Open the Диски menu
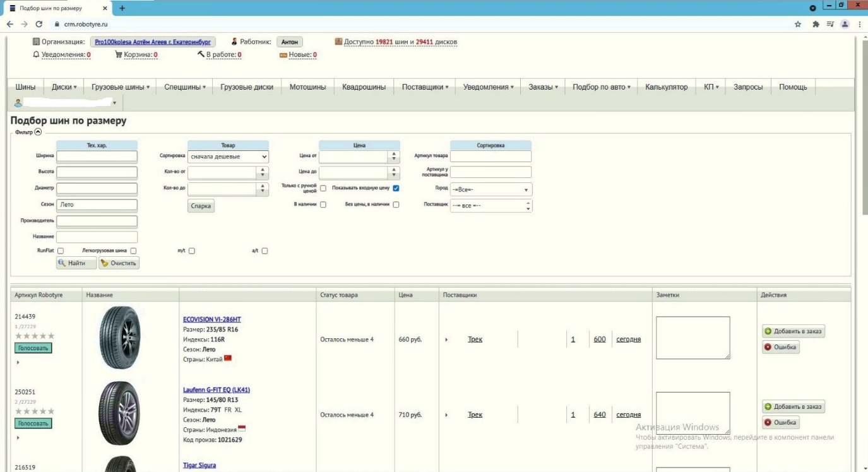This screenshot has height=472, width=868. [x=64, y=87]
